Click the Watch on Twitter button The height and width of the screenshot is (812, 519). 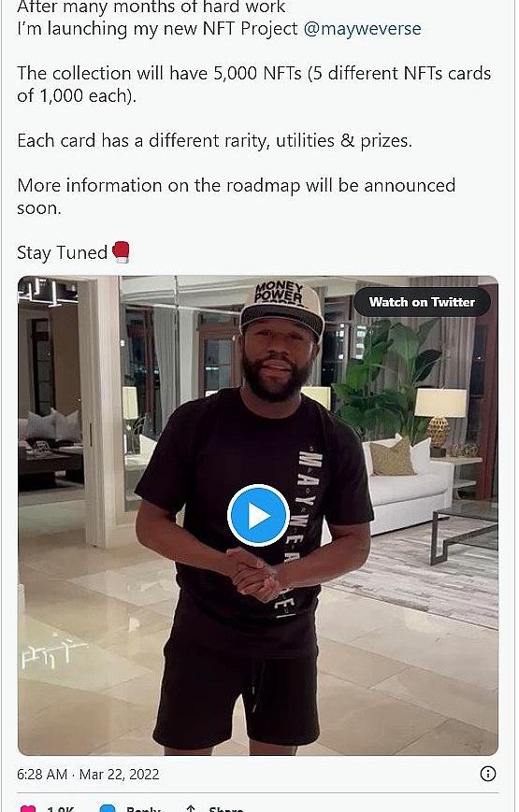pyautogui.click(x=422, y=302)
